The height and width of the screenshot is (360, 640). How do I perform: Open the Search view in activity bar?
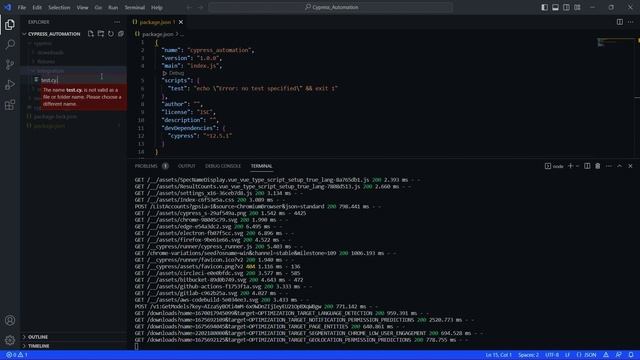10,44
